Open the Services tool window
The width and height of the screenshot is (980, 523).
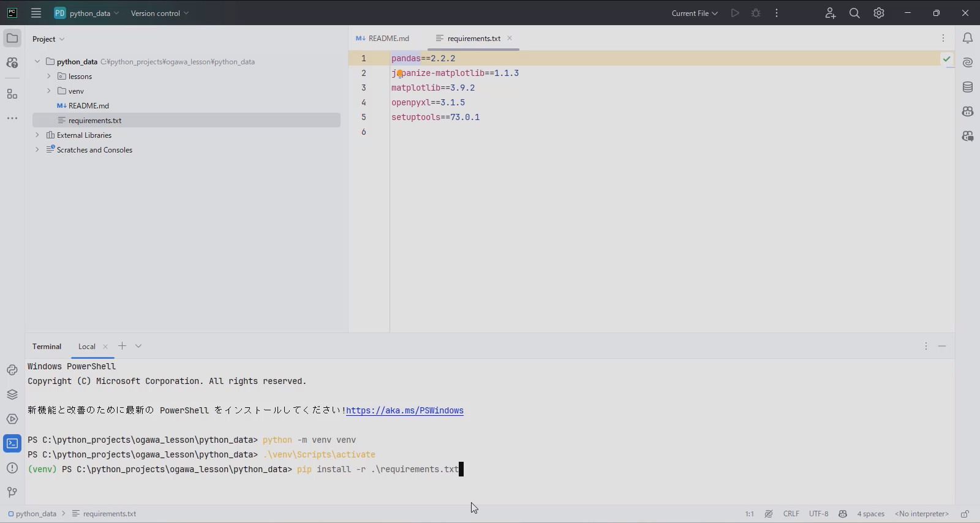(12, 419)
